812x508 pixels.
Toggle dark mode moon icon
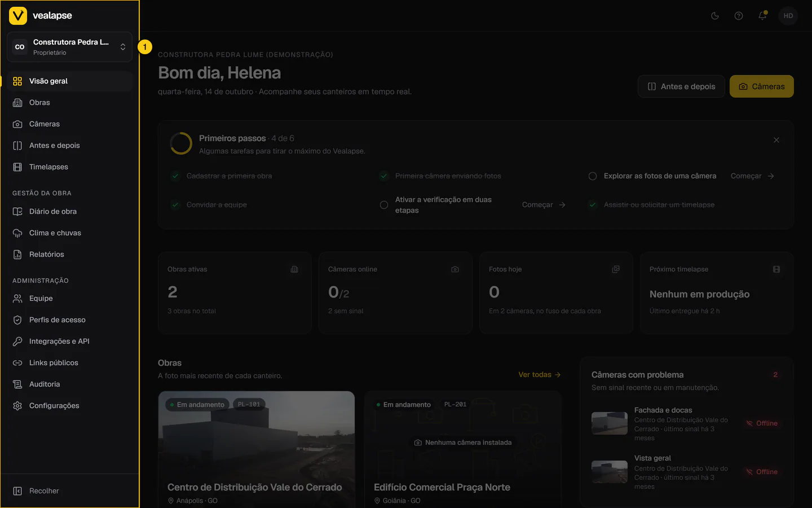(715, 16)
